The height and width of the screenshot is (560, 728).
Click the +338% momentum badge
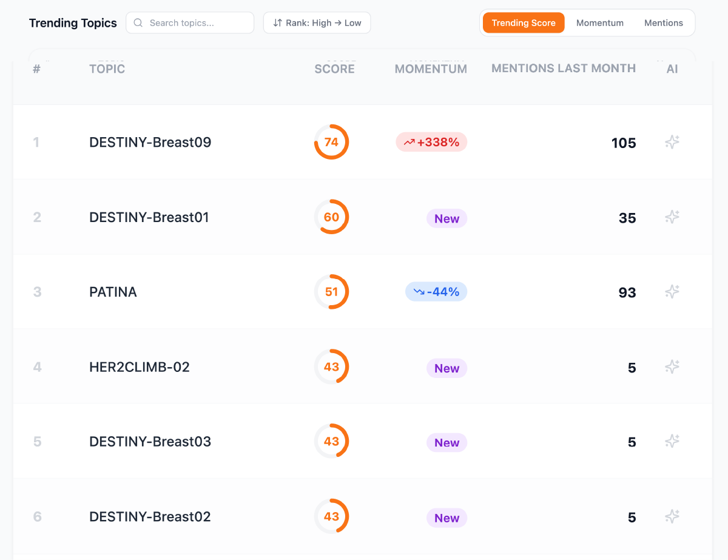[431, 142]
